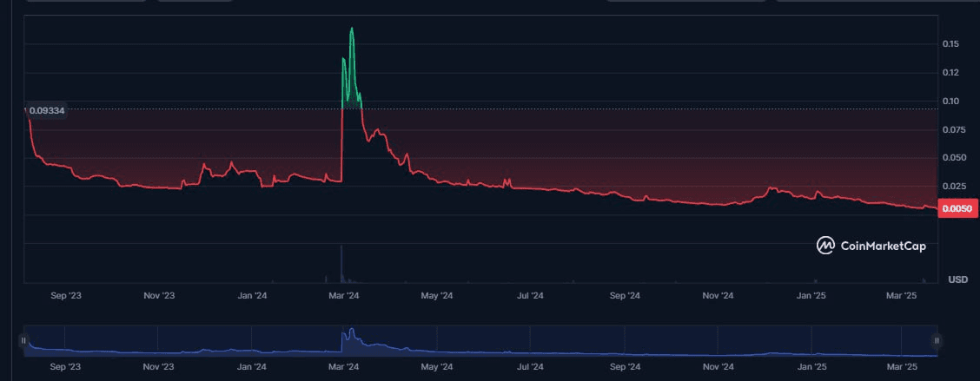980x381 pixels.
Task: Click the tallest volume bar in March 2024
Action: tap(341, 264)
